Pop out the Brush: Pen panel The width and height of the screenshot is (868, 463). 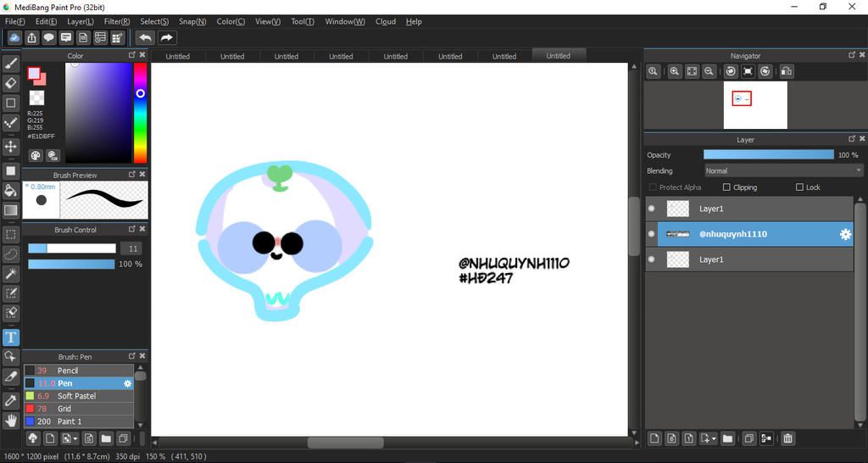(131, 356)
